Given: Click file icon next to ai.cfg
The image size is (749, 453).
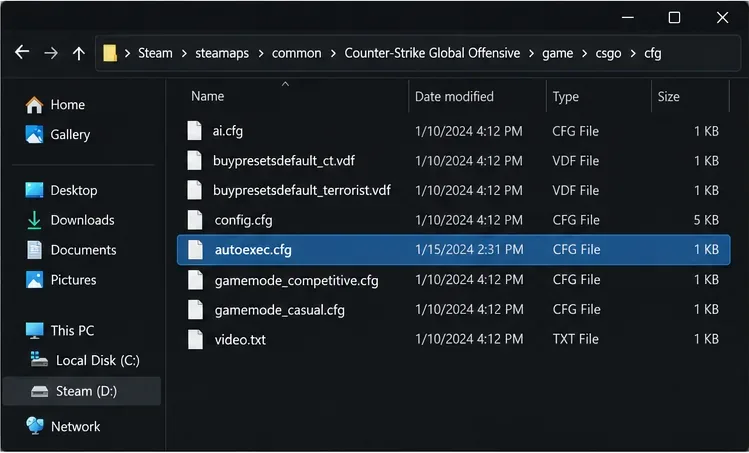Looking at the screenshot, I should click(194, 131).
